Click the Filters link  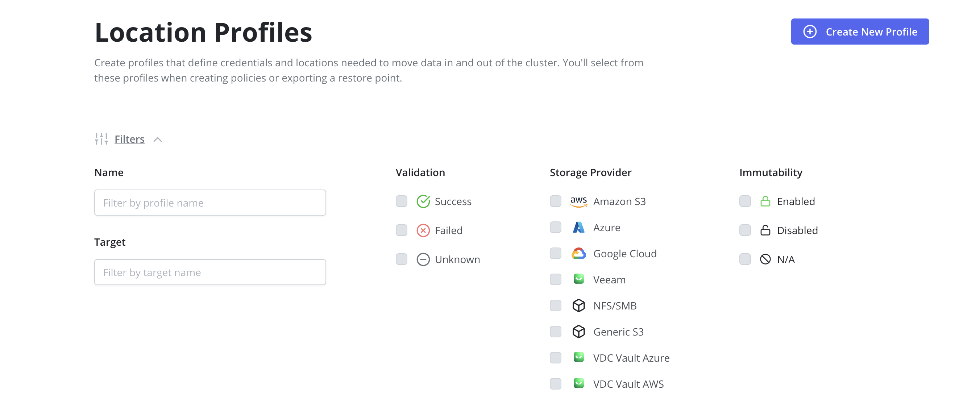pyautogui.click(x=129, y=139)
